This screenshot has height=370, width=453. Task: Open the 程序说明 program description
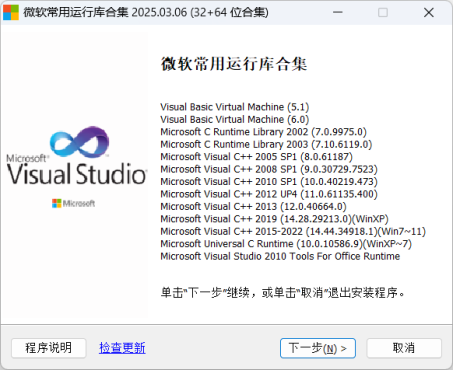(49, 348)
